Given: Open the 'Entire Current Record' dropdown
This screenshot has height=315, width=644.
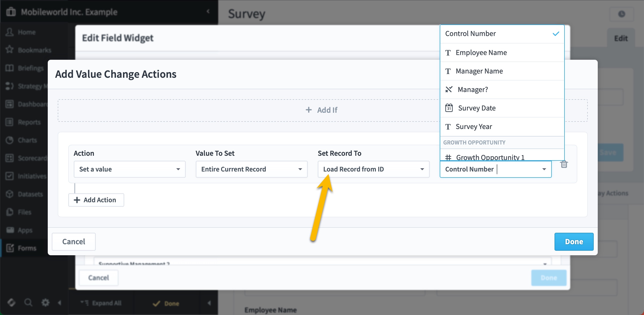Looking at the screenshot, I should [x=251, y=169].
